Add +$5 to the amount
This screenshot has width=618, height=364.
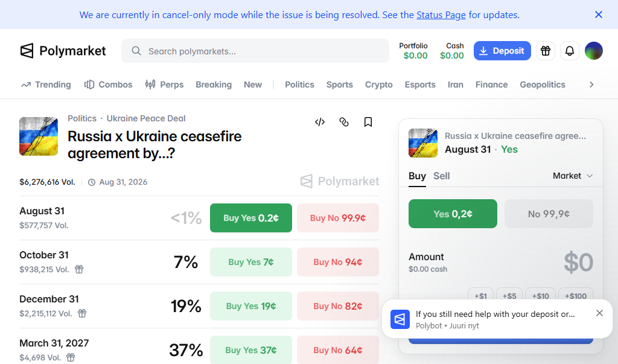pos(509,295)
